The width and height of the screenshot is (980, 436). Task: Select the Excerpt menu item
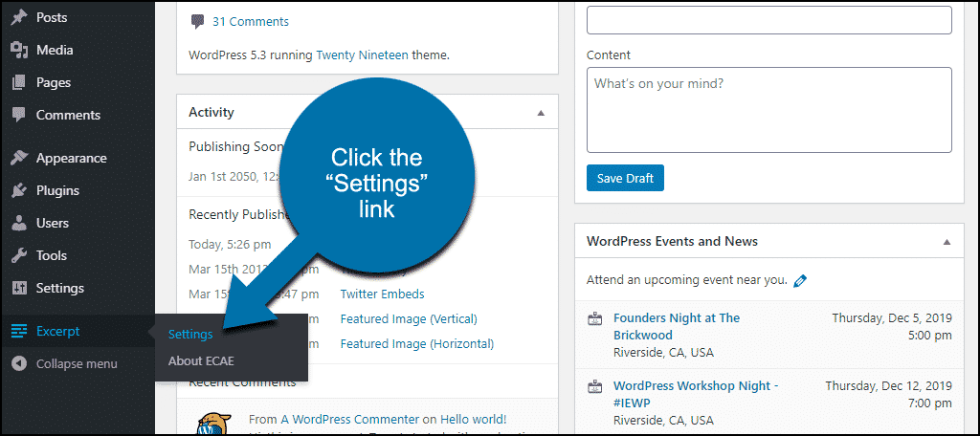pos(78,331)
